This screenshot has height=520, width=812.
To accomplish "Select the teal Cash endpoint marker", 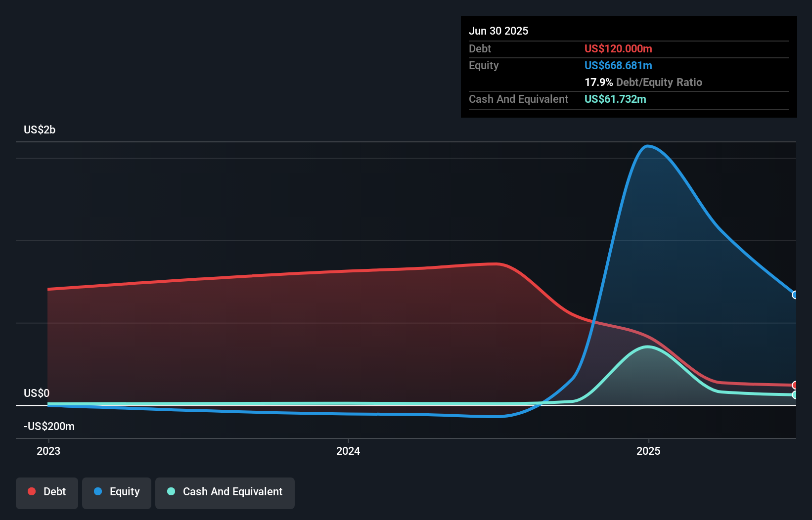I will (x=795, y=395).
